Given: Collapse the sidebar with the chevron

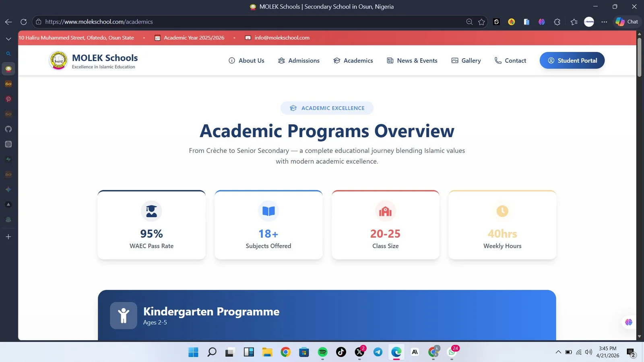Looking at the screenshot, I should click(x=8, y=39).
